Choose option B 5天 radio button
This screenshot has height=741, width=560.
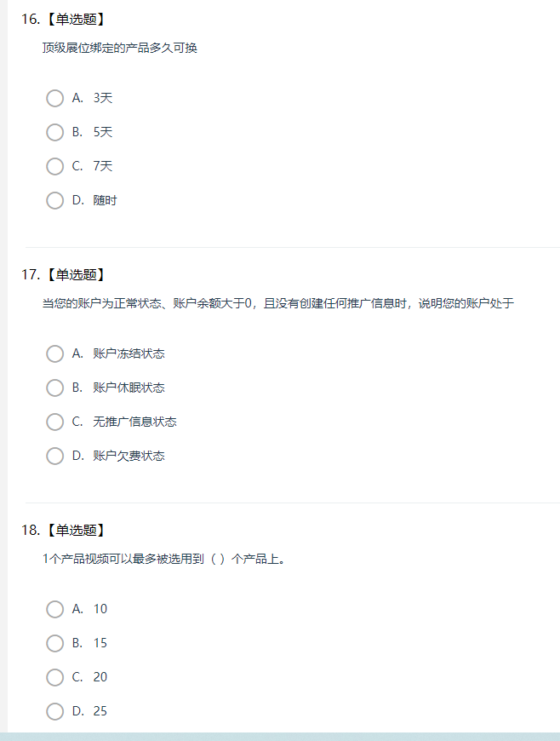click(x=54, y=132)
